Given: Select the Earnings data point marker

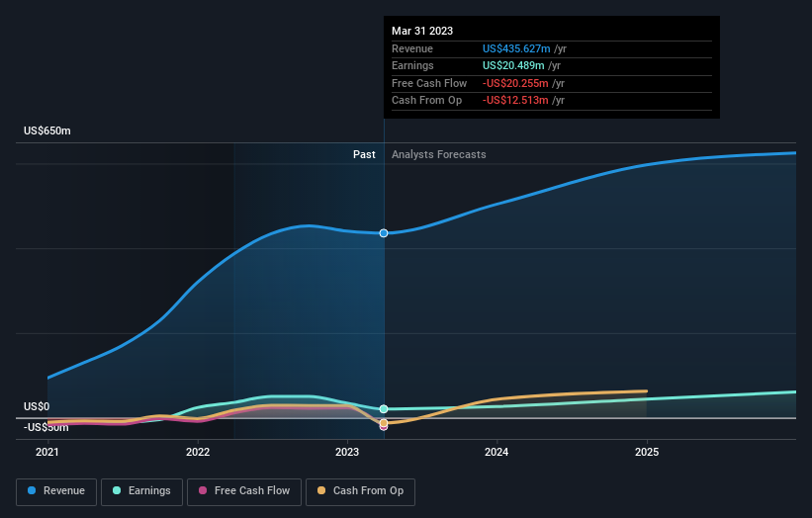Looking at the screenshot, I should click(384, 409).
